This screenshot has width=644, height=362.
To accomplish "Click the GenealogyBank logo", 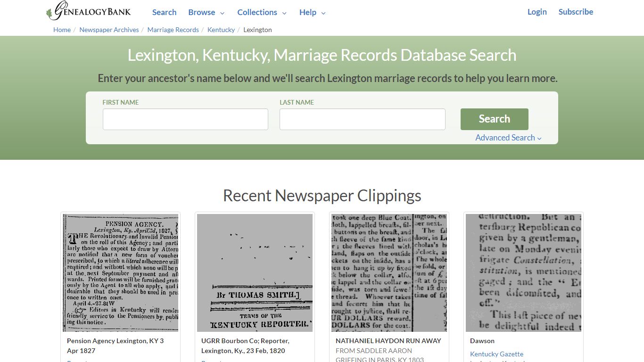I will (x=89, y=11).
